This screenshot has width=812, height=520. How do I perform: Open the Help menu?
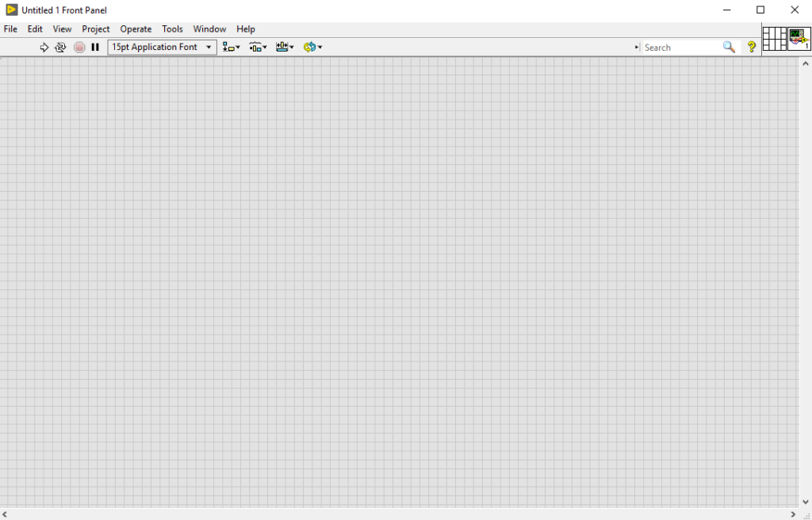point(246,29)
